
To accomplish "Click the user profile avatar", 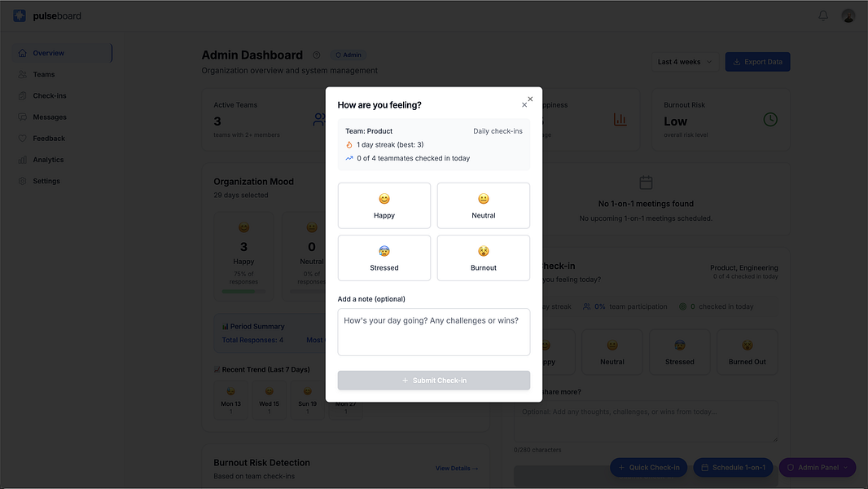I will (848, 15).
